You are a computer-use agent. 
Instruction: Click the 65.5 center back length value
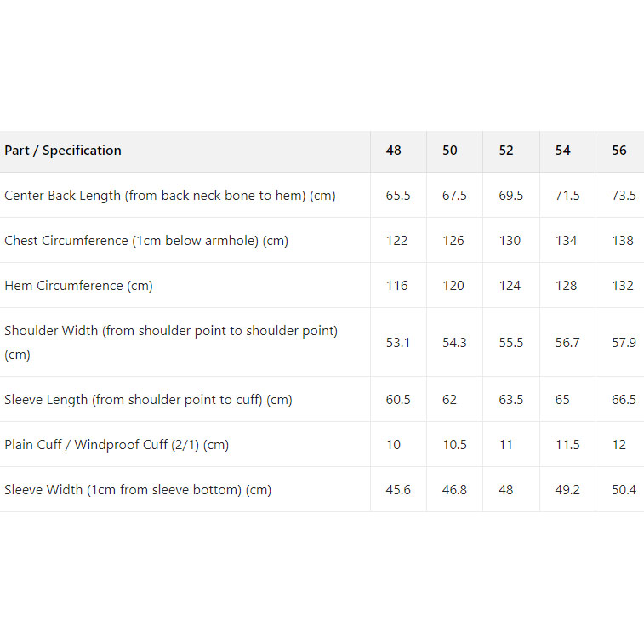(398, 196)
